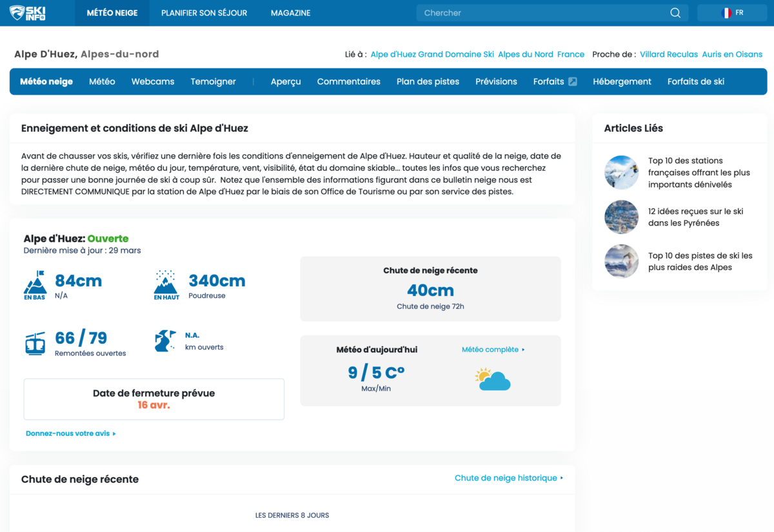Open the Villard Reculas nearby resort link

669,54
